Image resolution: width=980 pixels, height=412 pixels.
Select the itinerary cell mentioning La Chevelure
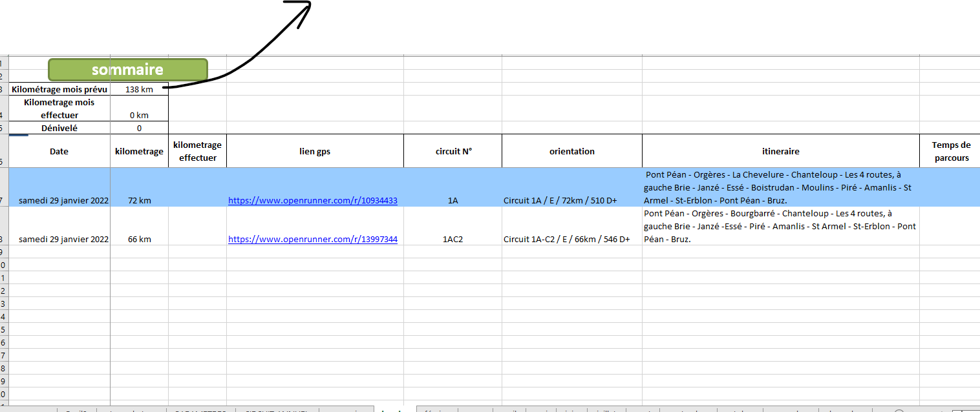click(x=780, y=187)
